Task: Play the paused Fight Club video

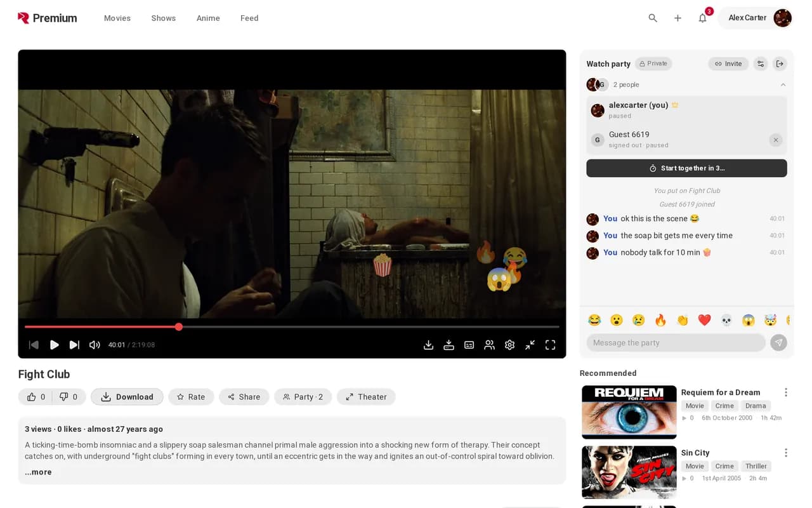Action: coord(55,345)
